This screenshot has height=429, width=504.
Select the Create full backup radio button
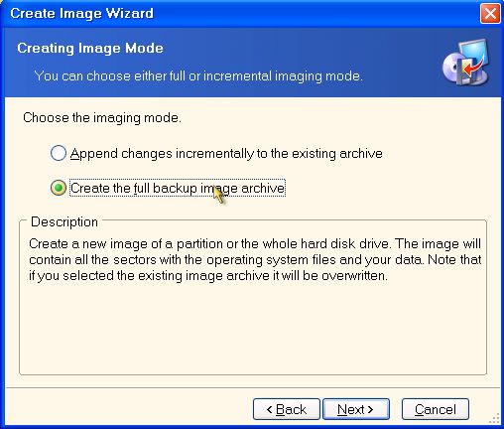(59, 188)
